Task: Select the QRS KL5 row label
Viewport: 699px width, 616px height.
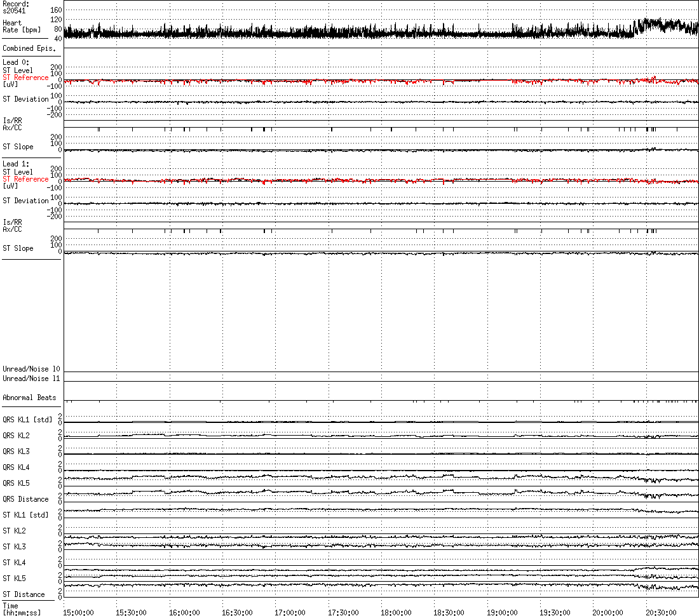Action: click(x=16, y=483)
